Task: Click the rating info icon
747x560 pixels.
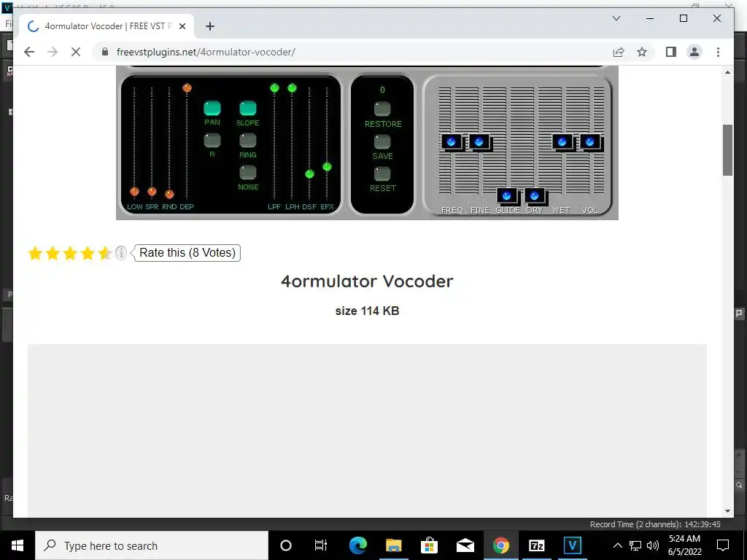Action: [121, 253]
